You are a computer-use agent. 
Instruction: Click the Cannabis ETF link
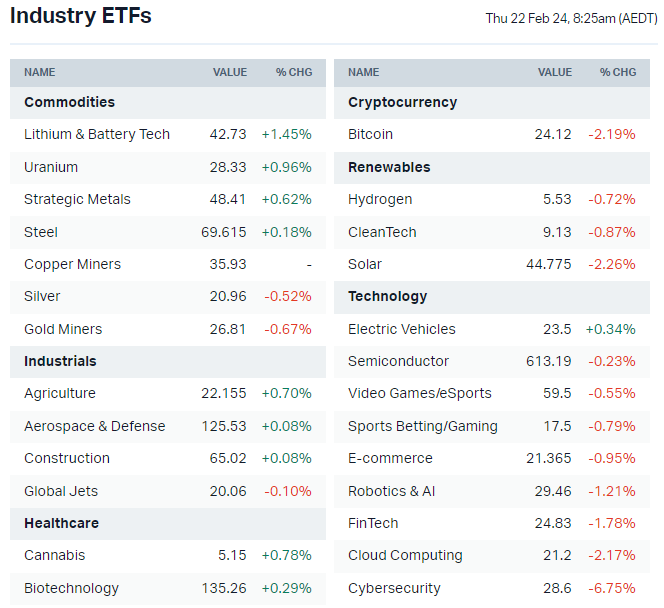pyautogui.click(x=55, y=555)
